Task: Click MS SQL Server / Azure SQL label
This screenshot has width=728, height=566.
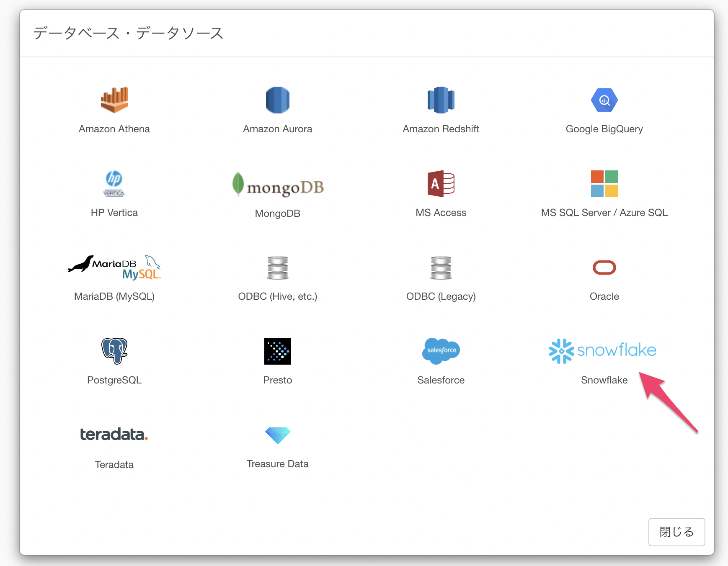Action: (604, 213)
